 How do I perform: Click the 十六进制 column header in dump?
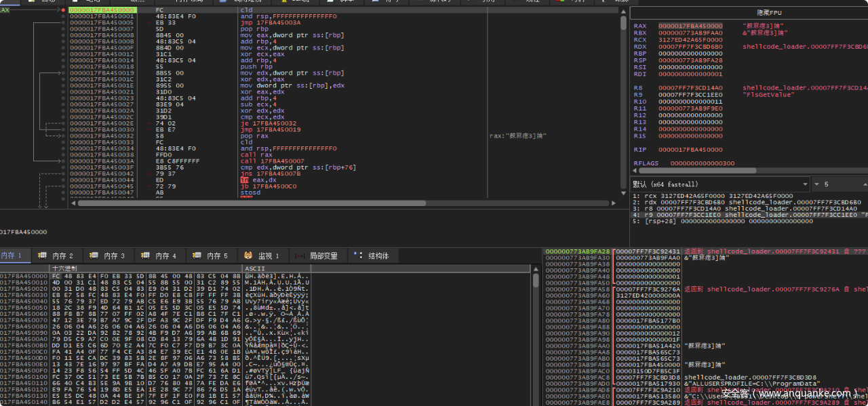(x=65, y=268)
